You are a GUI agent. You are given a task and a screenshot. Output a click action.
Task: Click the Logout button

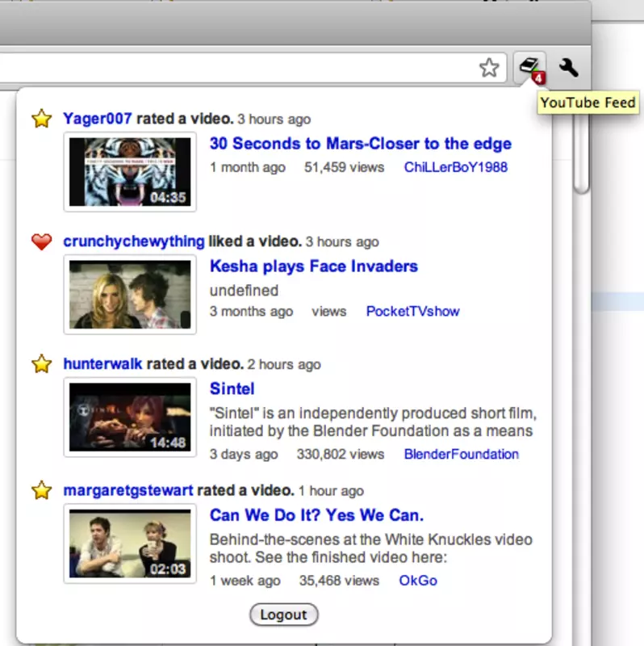click(x=284, y=615)
